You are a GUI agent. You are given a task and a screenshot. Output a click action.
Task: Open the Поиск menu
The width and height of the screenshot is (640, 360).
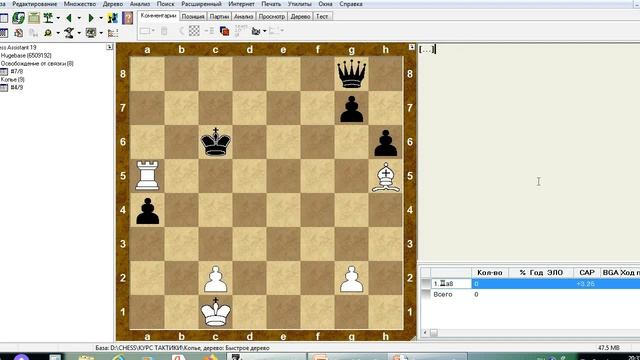(x=166, y=4)
